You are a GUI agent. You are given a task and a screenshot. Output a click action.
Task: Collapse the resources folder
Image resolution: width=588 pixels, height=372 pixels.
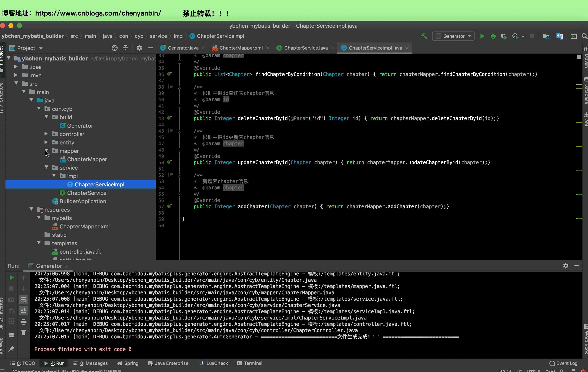(31, 209)
